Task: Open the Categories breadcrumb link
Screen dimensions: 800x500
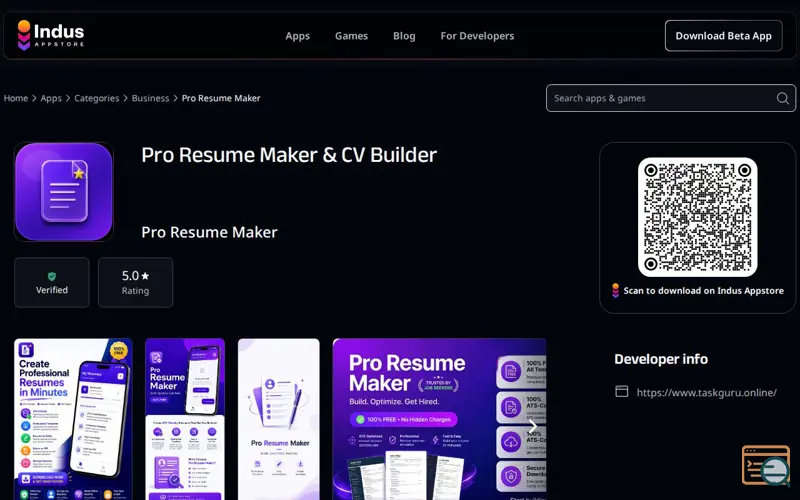Action: tap(96, 98)
